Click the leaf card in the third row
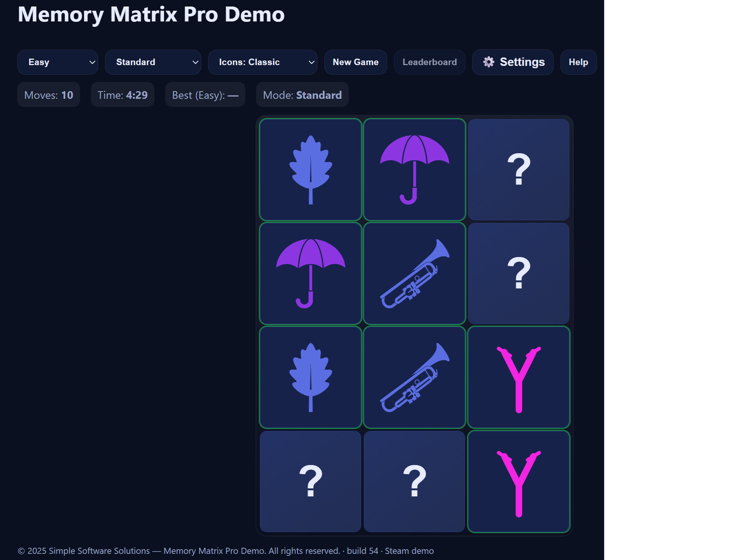This screenshot has width=736, height=560. click(x=311, y=377)
